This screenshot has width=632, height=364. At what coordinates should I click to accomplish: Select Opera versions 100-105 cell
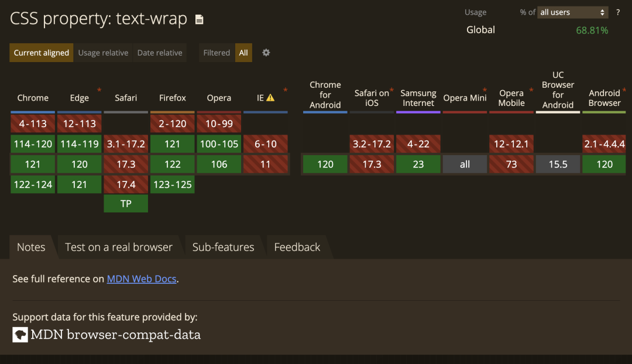click(219, 144)
